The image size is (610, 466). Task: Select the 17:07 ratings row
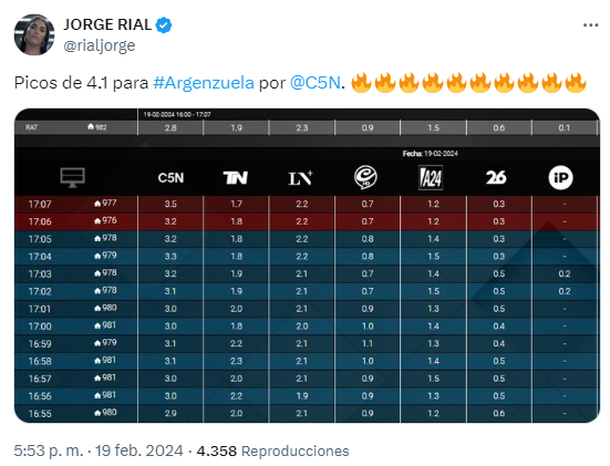pyautogui.click(x=307, y=204)
